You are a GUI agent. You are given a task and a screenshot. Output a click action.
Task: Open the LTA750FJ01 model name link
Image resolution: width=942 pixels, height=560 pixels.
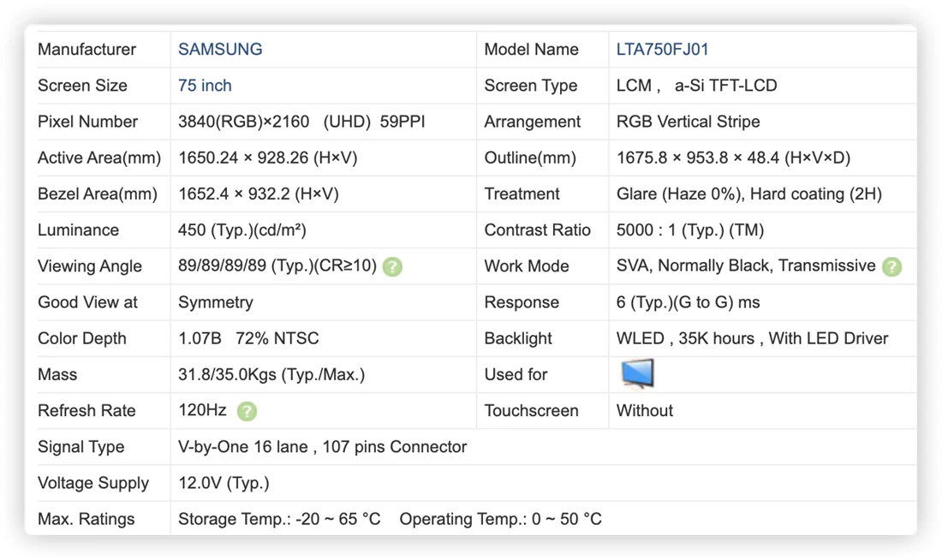(x=662, y=50)
